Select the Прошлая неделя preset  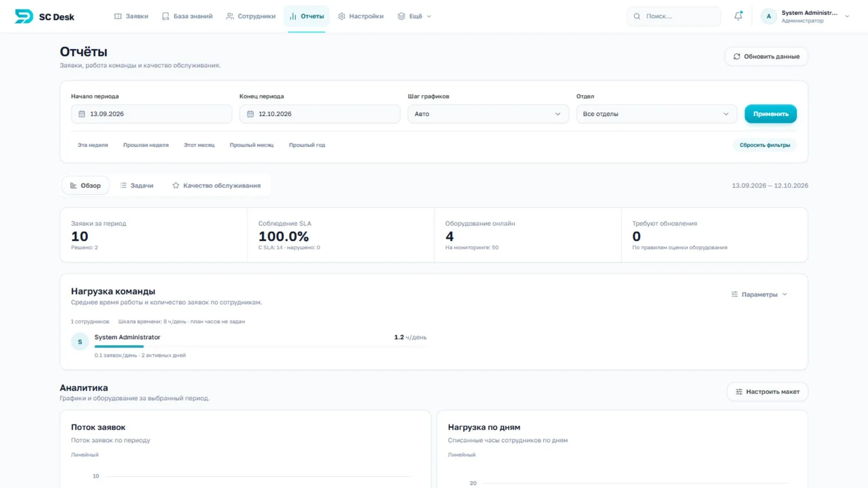click(146, 145)
